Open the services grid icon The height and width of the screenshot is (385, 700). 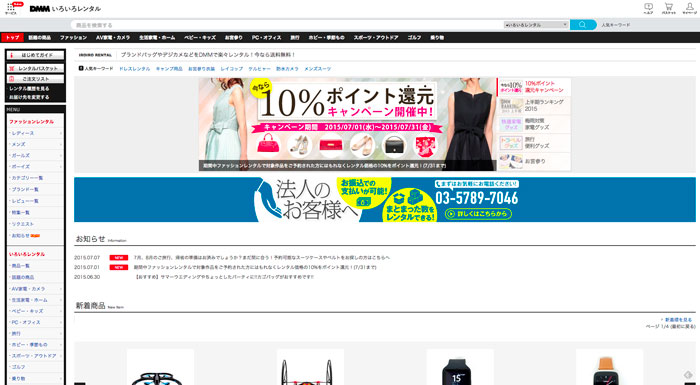click(10, 8)
